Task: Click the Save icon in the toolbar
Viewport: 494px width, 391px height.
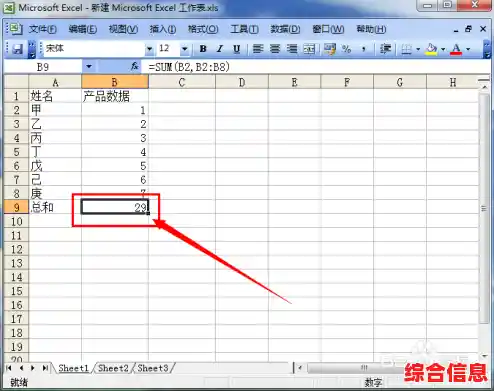Action: [x=17, y=49]
